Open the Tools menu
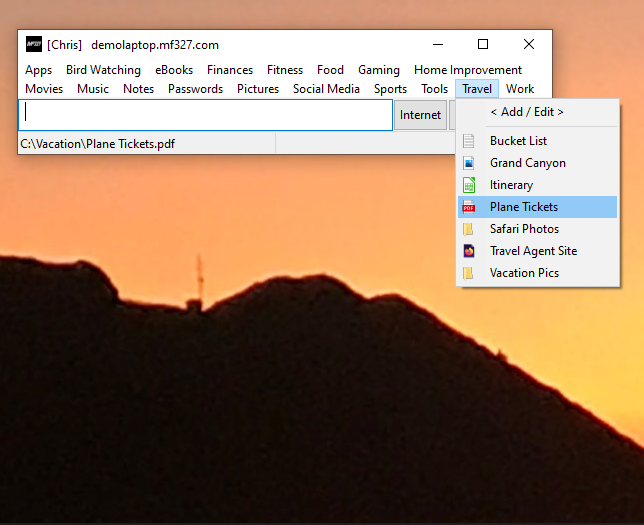Viewport: 644px width, 525px height. pos(435,89)
